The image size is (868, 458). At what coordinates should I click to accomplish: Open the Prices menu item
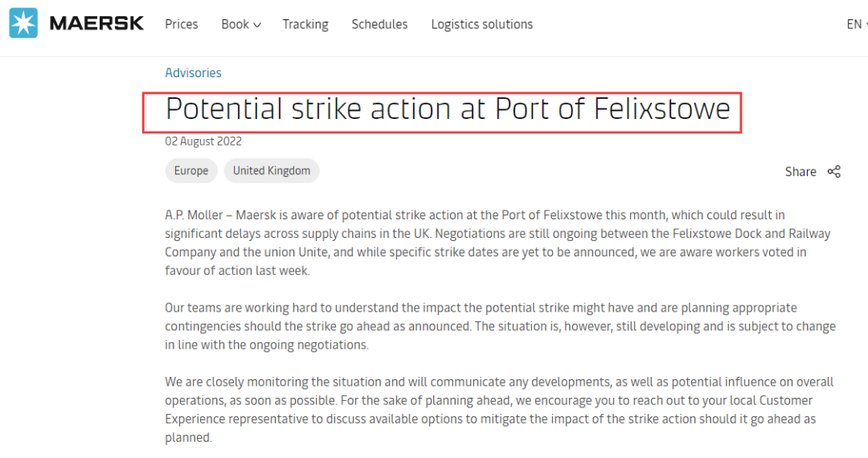click(181, 24)
